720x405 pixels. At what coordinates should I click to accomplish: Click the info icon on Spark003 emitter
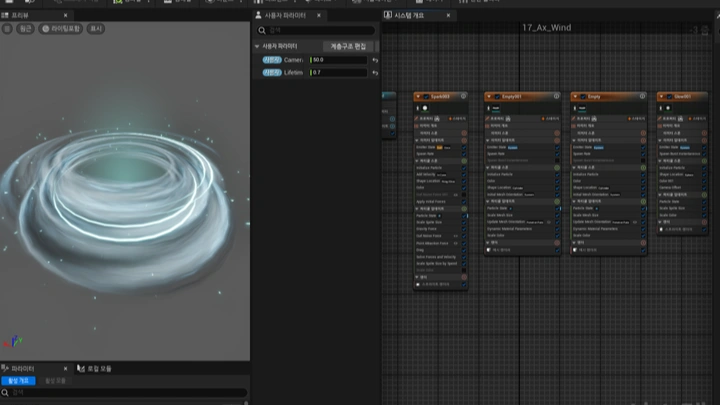coord(464,96)
